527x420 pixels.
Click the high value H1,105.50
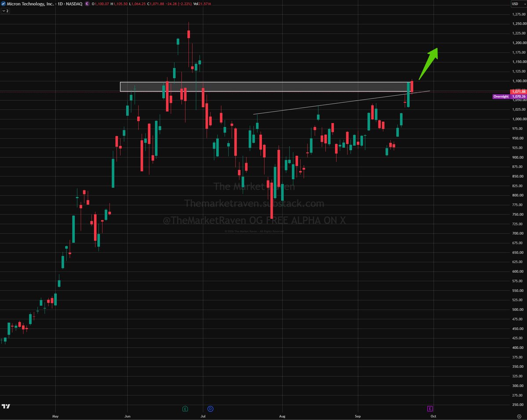119,4
